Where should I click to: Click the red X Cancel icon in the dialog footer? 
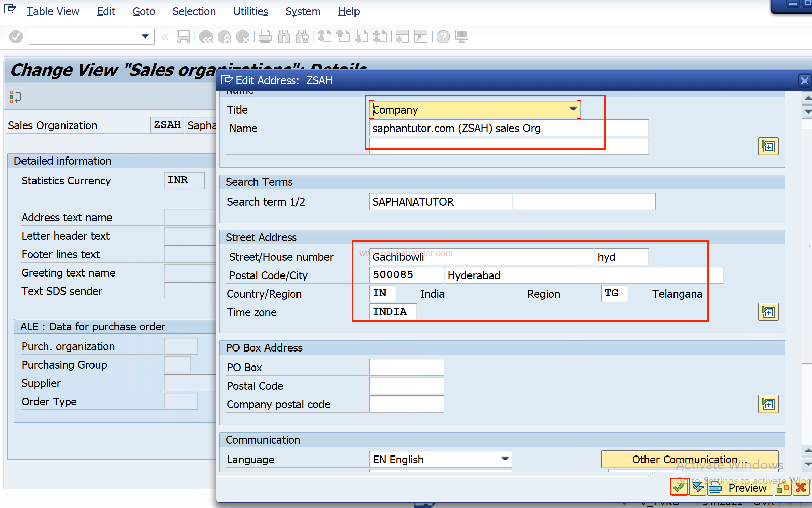pos(800,488)
